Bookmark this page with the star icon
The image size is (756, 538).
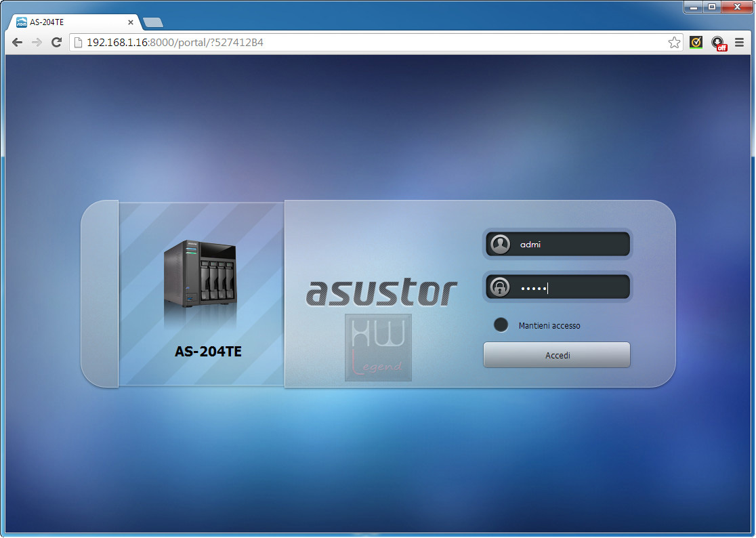(x=674, y=43)
